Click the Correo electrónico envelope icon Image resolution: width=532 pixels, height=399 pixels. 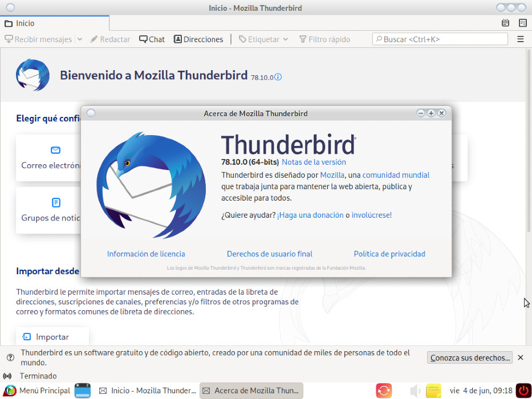pos(56,150)
